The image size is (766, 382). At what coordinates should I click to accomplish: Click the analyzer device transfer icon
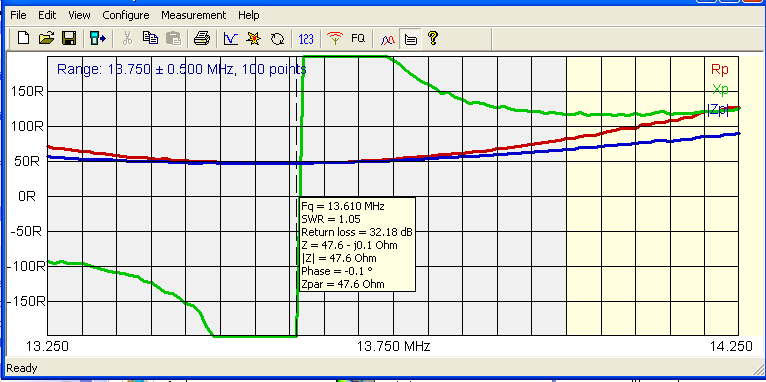point(97,38)
